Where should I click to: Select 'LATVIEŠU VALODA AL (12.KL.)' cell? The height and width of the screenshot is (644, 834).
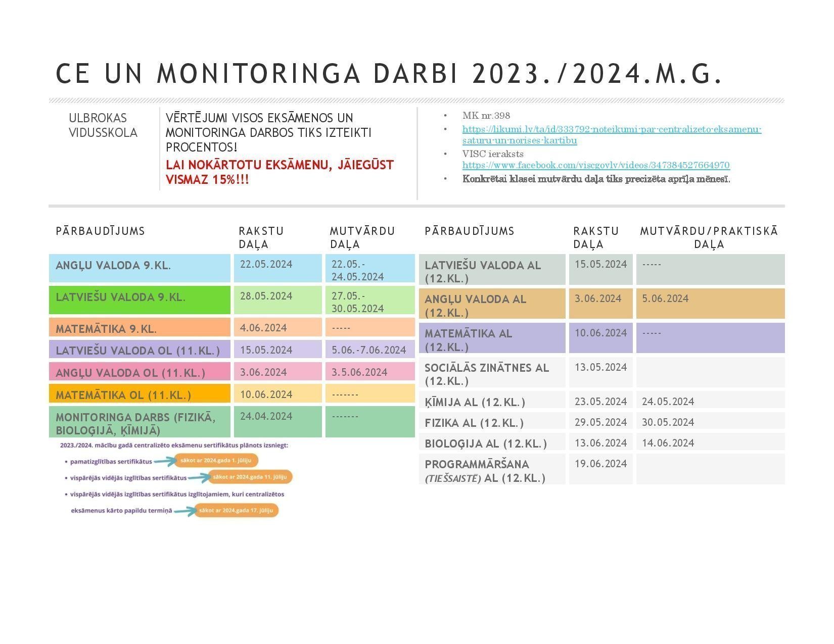492,270
